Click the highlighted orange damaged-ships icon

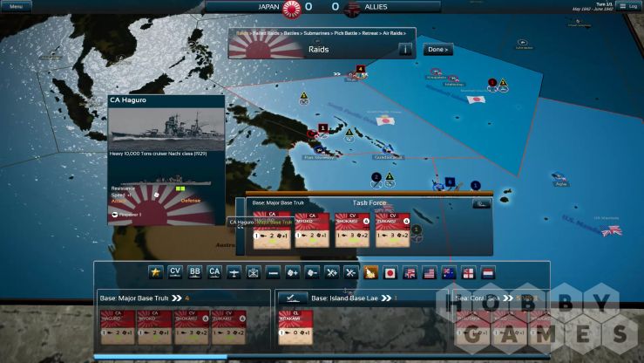click(x=370, y=272)
